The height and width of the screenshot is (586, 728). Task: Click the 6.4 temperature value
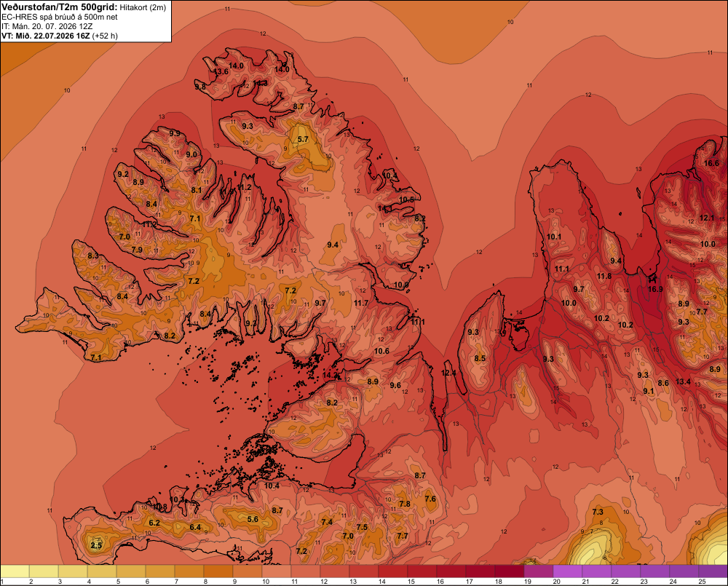195,527
